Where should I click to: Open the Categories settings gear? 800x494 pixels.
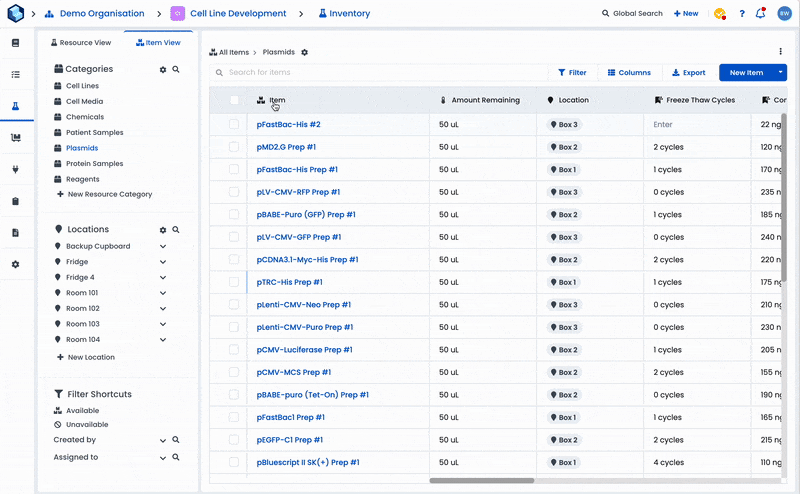tap(163, 70)
